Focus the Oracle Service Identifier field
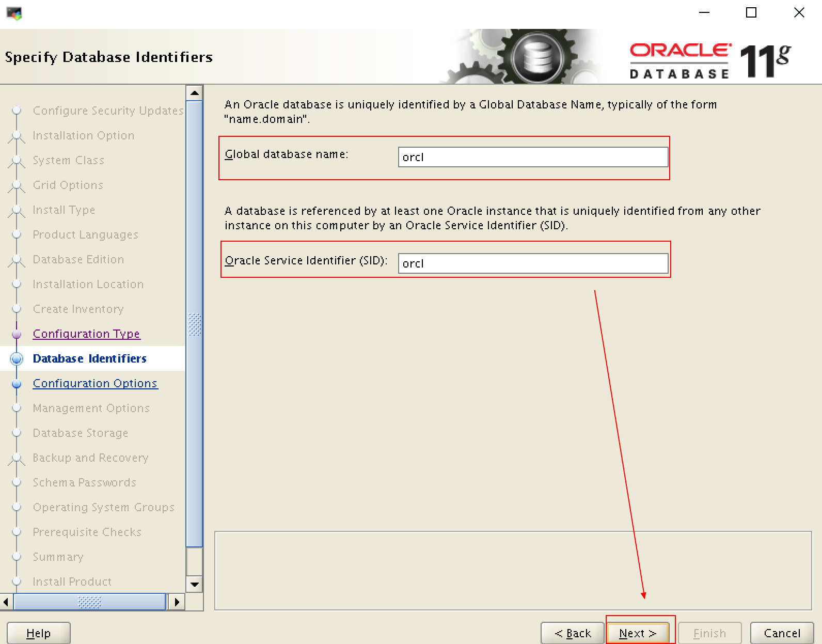 coord(533,263)
